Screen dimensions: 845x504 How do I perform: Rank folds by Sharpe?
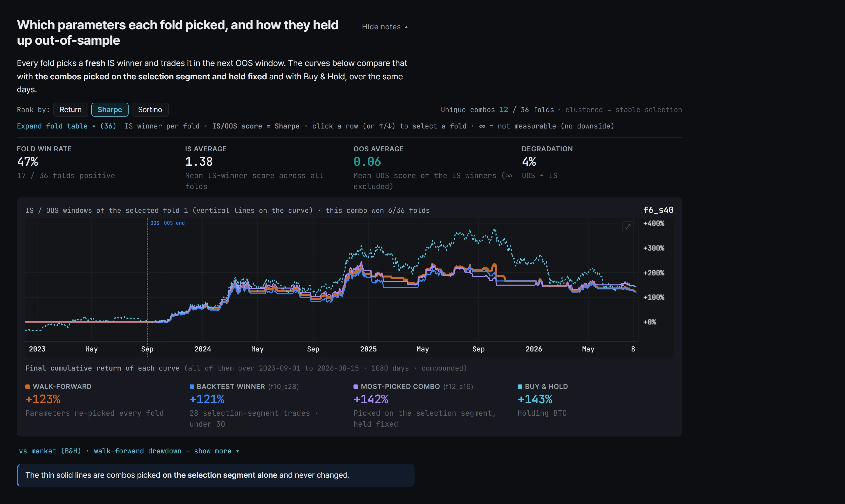click(x=109, y=110)
